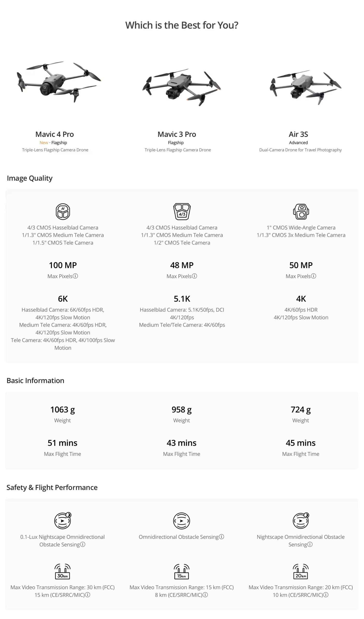Click the Mavic 4 Pro camera lens icon
The width and height of the screenshot is (364, 619).
click(63, 211)
